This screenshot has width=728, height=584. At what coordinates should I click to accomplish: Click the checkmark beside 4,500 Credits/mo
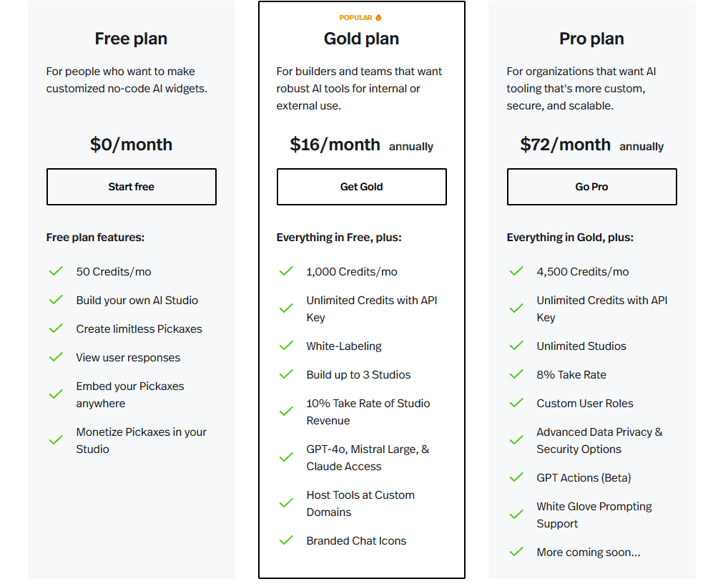516,271
